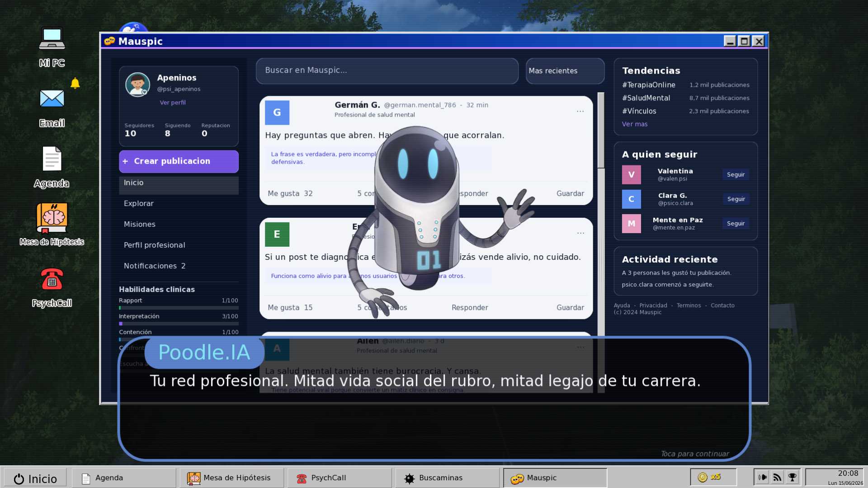
Task: Open the PsychCall desktop phone icon
Action: coord(52,287)
